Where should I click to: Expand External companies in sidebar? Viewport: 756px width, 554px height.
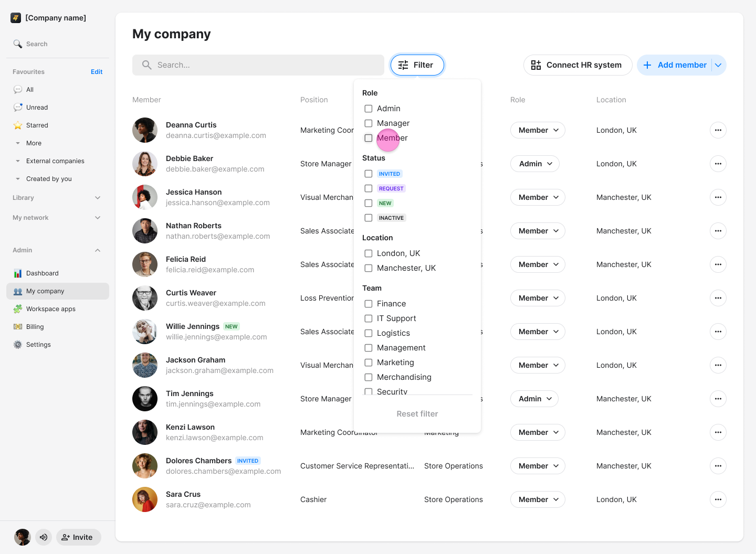[x=18, y=161]
